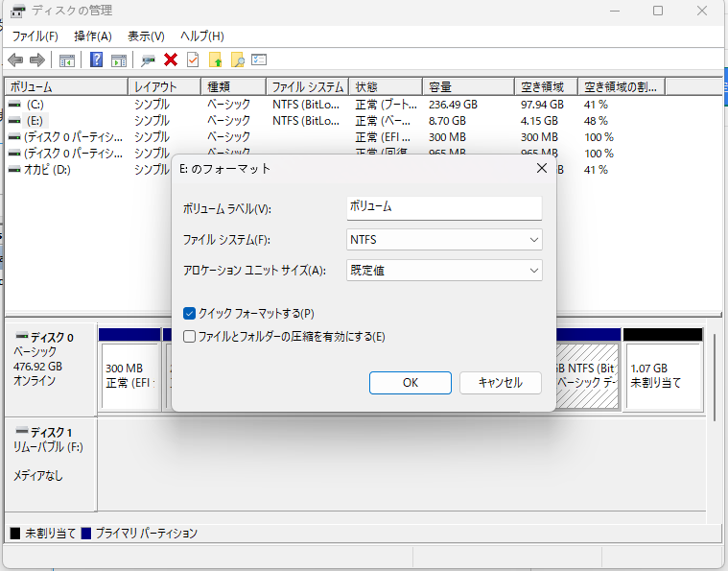Viewport: 728px width, 571px height.
Task: Click the 8.70 GB capacity cell
Action: point(447,121)
